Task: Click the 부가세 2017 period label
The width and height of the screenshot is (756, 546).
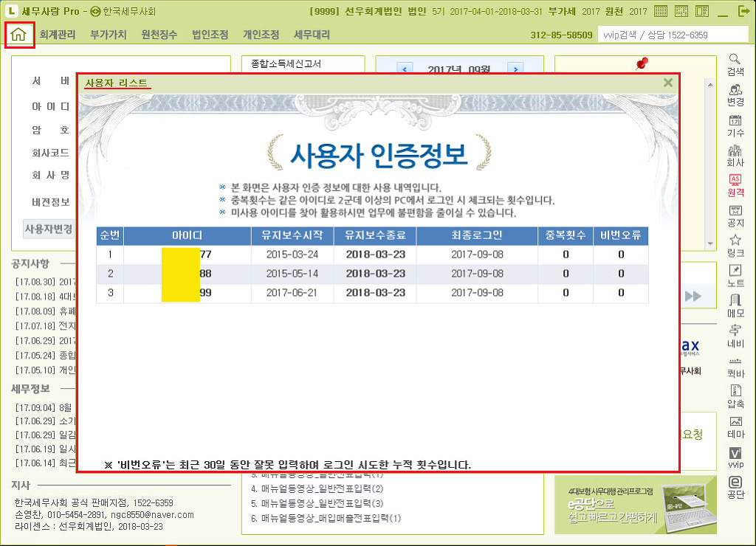Action: tap(574, 11)
